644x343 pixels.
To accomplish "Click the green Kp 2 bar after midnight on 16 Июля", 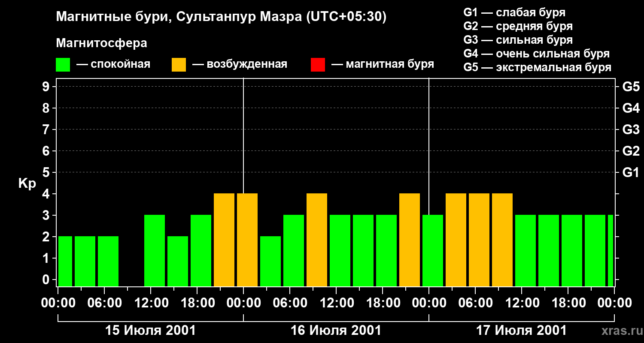I will tap(270, 262).
